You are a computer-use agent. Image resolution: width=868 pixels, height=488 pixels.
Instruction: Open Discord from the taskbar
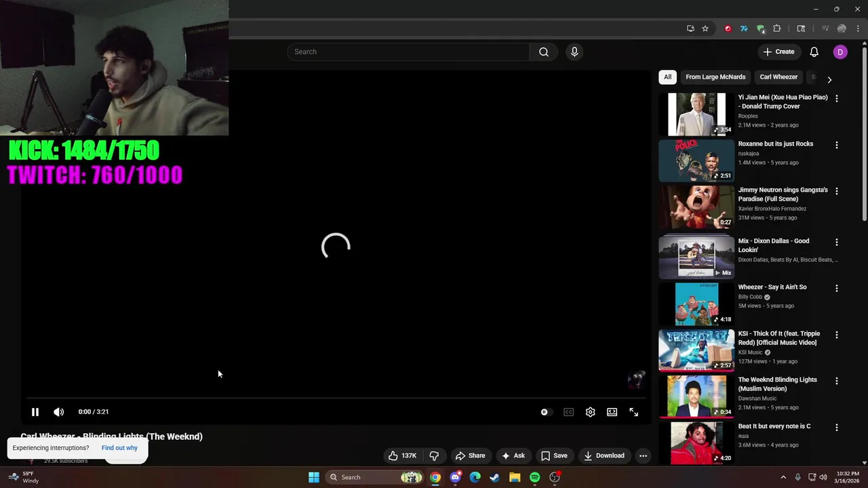(455, 477)
